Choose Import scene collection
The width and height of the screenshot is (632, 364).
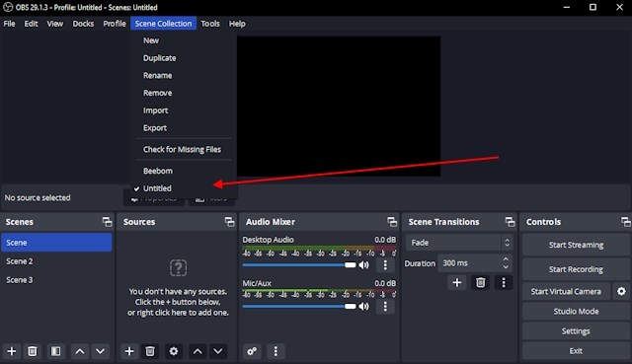[184, 110]
